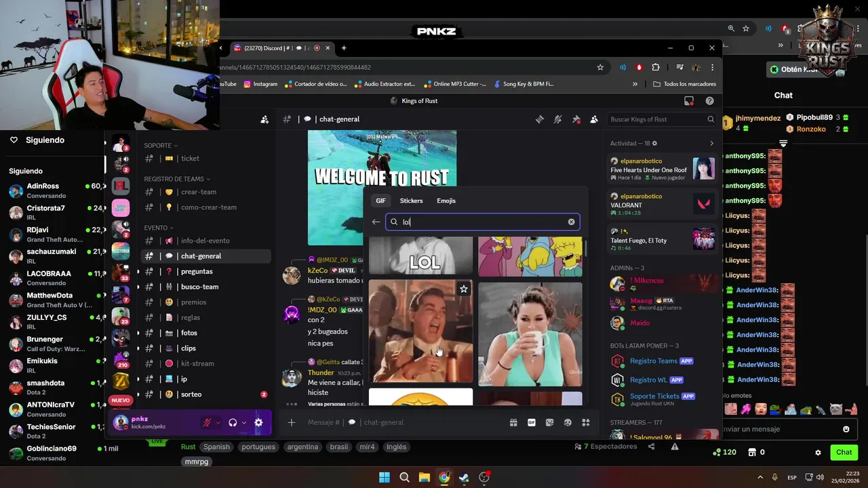Open sticker icon in message bar
This screenshot has height=488, width=868.
click(549, 422)
